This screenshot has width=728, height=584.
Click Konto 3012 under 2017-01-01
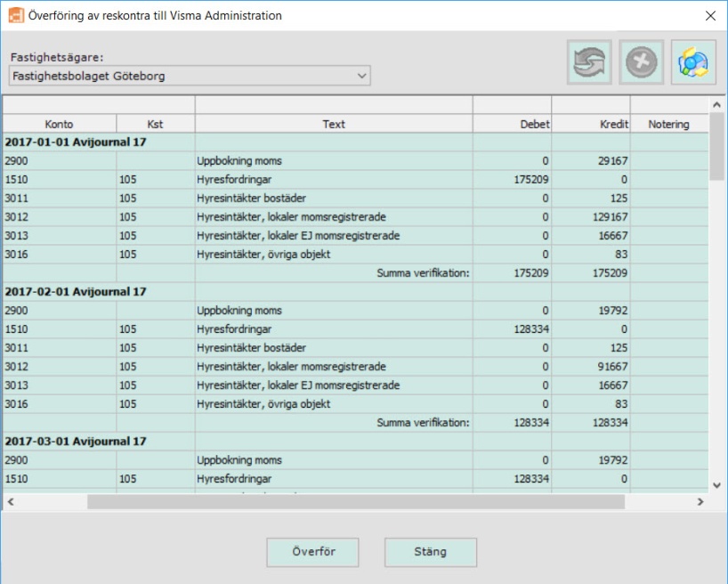point(16,217)
